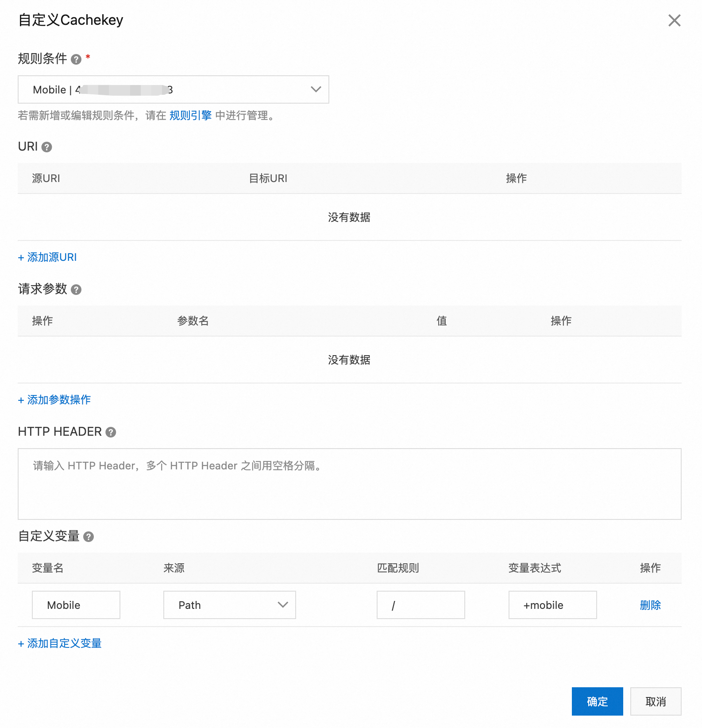Edit the 变量表达式 field with +mobile
The width and height of the screenshot is (702, 728).
[553, 605]
